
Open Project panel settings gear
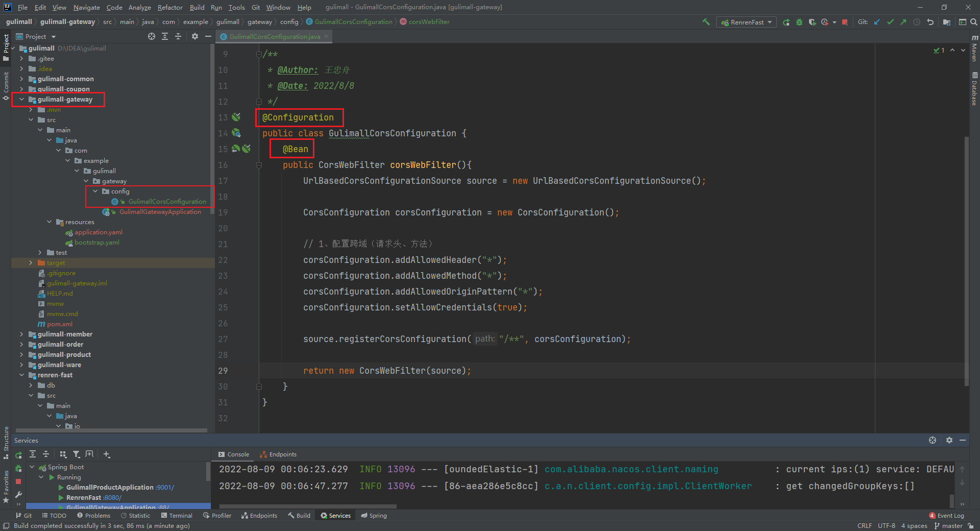pyautogui.click(x=195, y=36)
